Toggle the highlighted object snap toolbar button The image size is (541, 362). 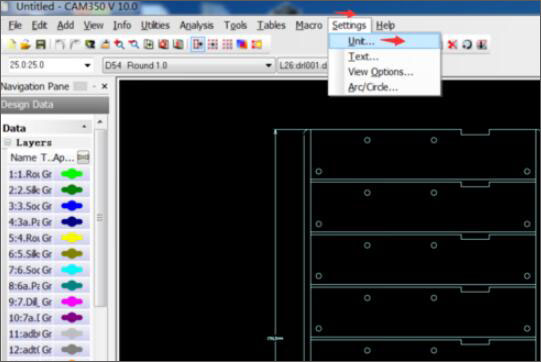click(x=198, y=44)
